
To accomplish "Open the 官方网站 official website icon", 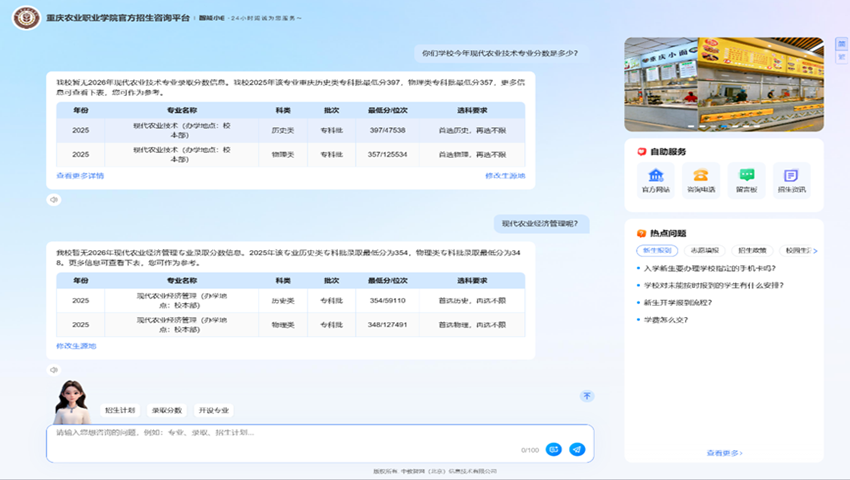I will coord(656,179).
